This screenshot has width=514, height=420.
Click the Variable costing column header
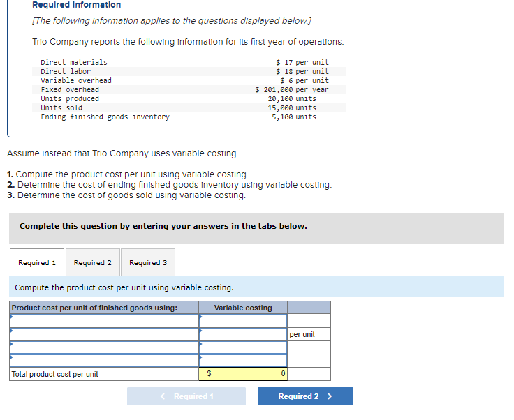(x=243, y=308)
